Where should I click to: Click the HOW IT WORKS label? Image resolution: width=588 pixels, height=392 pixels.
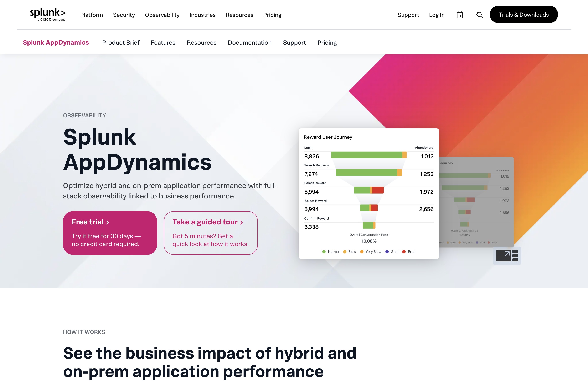84,332
